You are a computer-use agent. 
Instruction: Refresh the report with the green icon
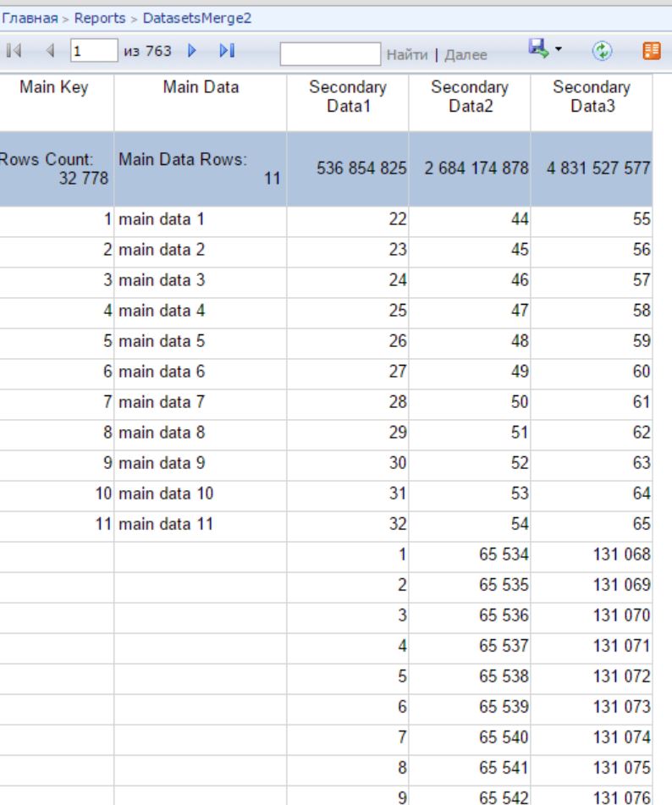(602, 51)
